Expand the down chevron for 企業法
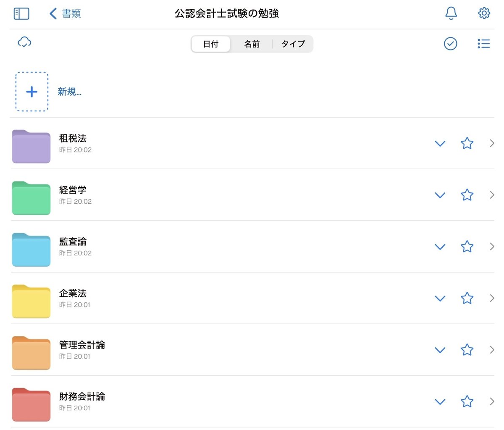This screenshot has height=430, width=504. pos(440,299)
